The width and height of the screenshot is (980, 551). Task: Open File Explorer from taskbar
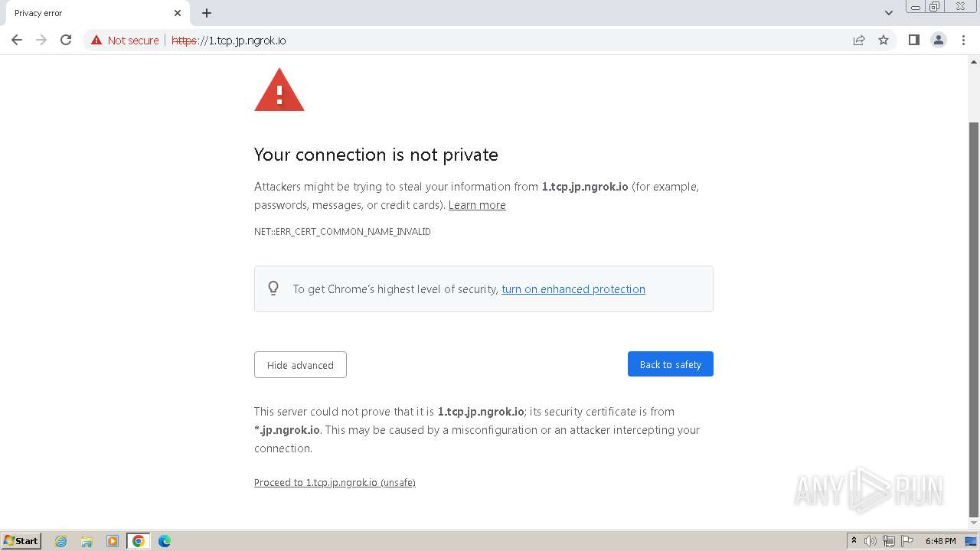(87, 541)
